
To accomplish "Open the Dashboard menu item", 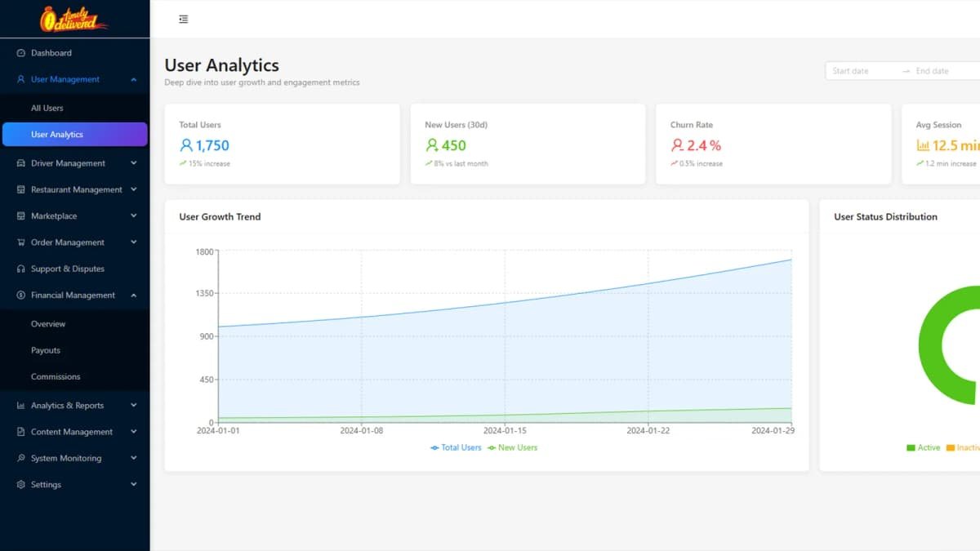I will click(x=75, y=53).
